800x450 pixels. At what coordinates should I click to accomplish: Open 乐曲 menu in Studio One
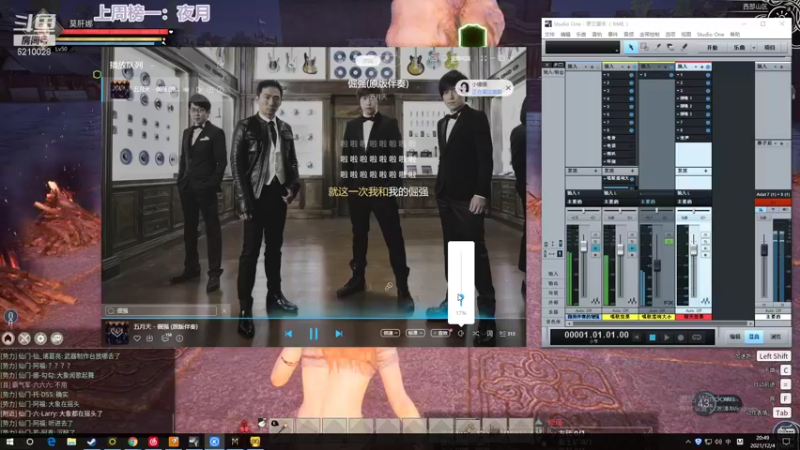[581, 34]
